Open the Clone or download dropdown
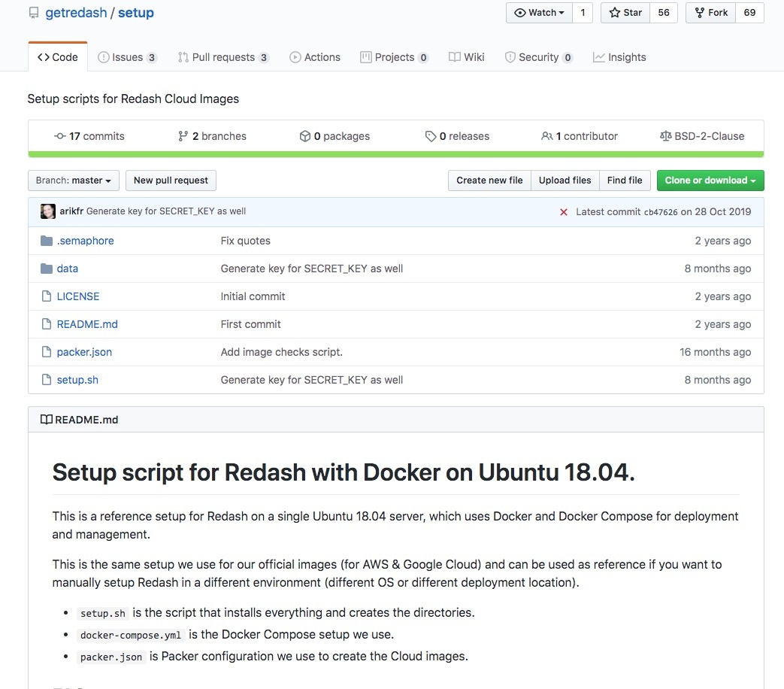This screenshot has width=784, height=689. pyautogui.click(x=710, y=181)
